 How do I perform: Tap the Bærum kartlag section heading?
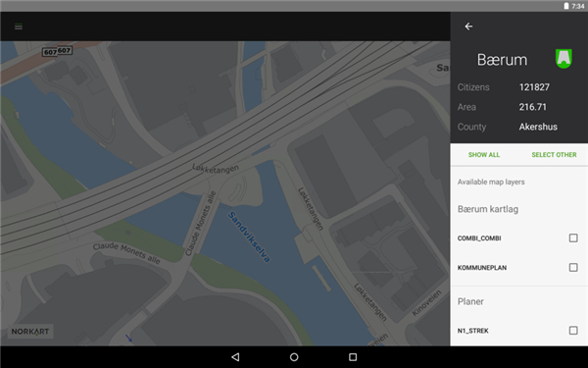[x=488, y=209]
